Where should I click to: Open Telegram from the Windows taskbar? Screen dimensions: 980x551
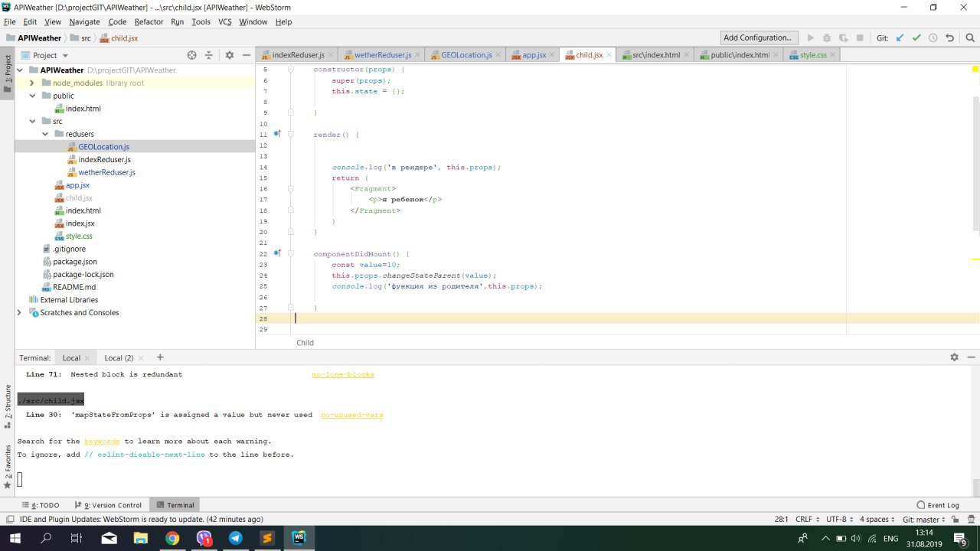(235, 539)
